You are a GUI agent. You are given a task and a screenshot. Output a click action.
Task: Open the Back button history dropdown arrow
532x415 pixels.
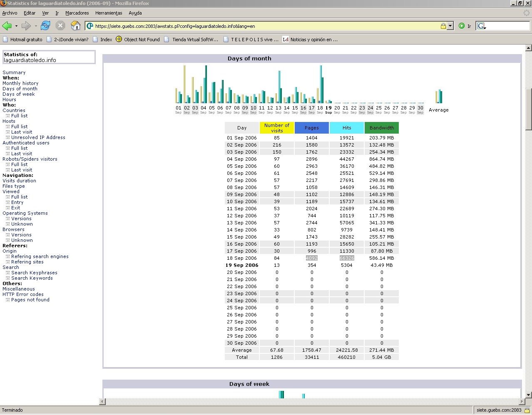pos(16,26)
